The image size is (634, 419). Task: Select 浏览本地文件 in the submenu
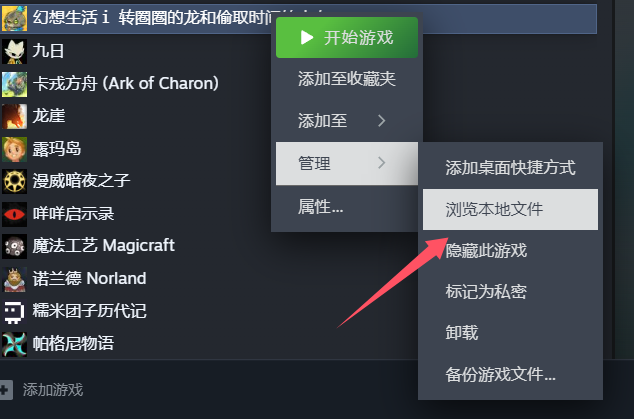(x=510, y=210)
